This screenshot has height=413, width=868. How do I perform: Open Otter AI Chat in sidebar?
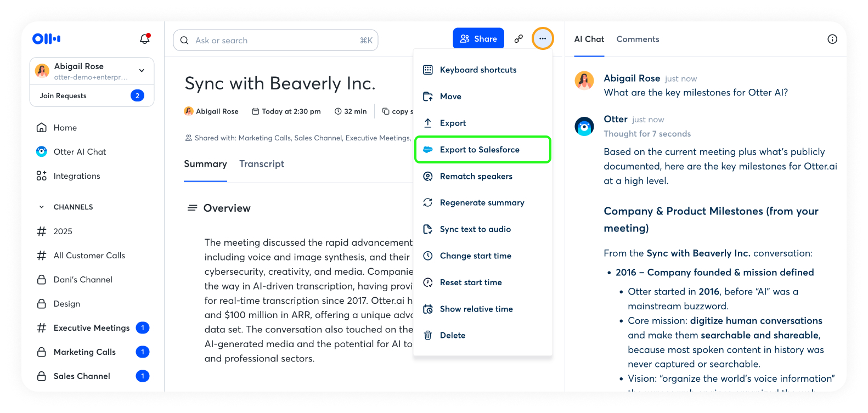point(80,152)
